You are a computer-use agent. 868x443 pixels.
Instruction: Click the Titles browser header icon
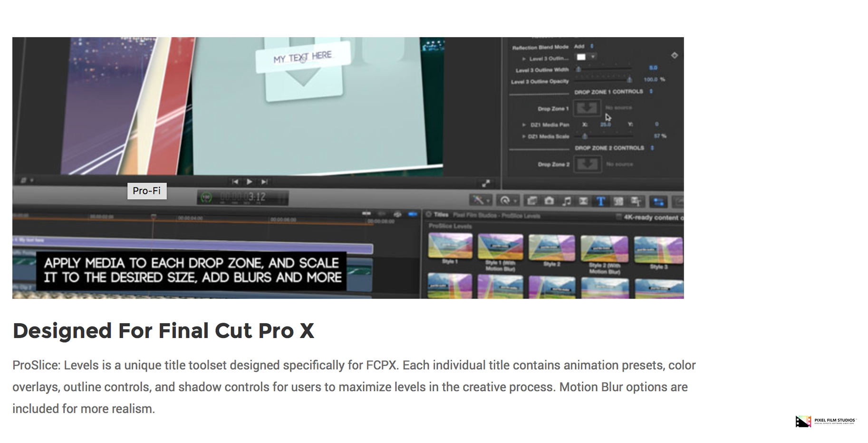click(x=428, y=215)
